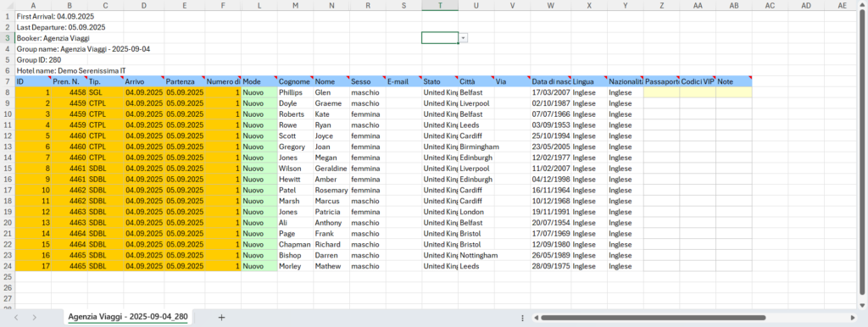Click the next sheet navigation arrow

(34, 318)
